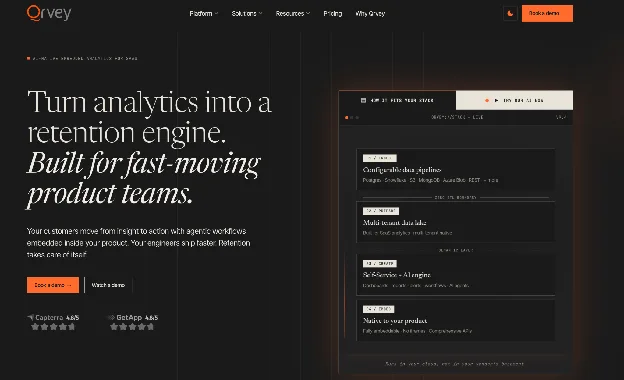The width and height of the screenshot is (624, 380).
Task: Expand the Solutions menu
Action: 247,14
